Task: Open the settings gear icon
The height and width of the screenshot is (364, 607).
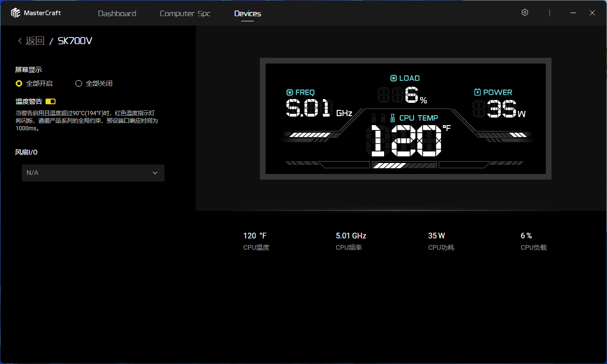Action: click(524, 13)
